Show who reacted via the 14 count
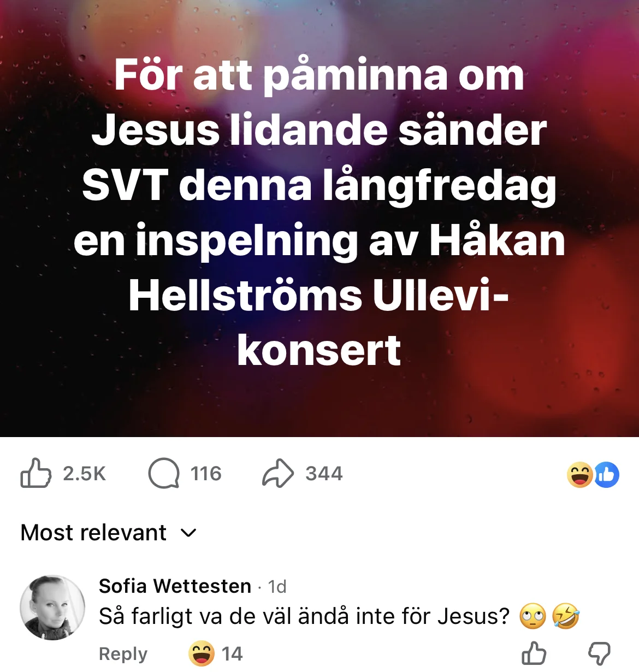This screenshot has width=639, height=672. 232,654
